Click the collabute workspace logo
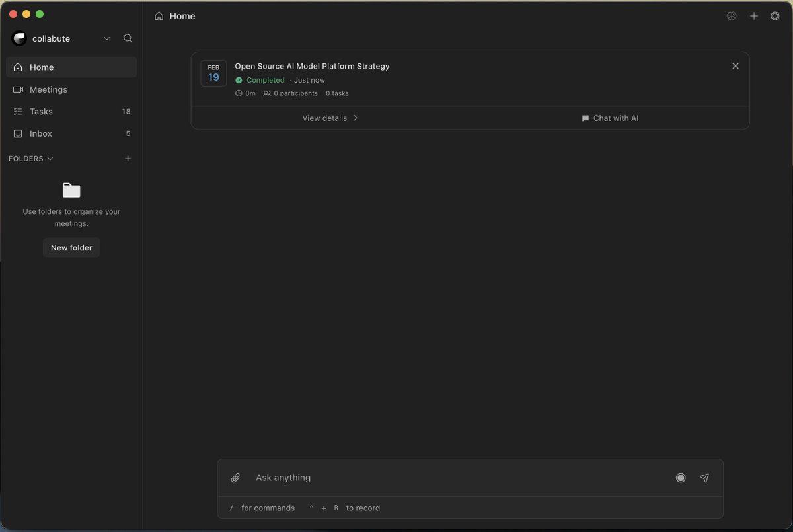Viewport: 793px width, 532px height. (x=19, y=38)
